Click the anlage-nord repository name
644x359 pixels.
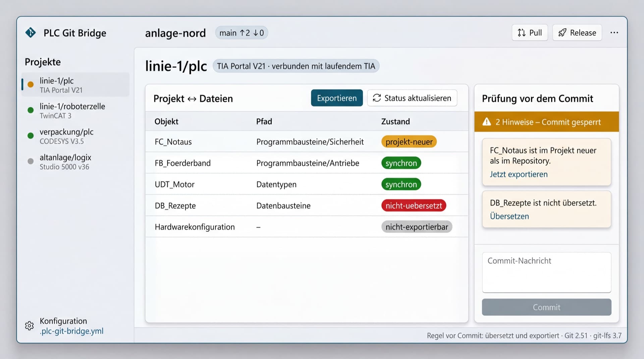(175, 33)
